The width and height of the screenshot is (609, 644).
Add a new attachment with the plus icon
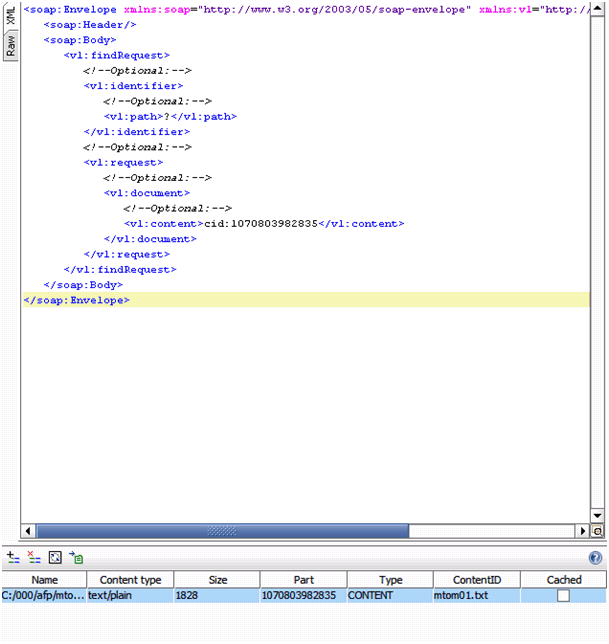13,557
